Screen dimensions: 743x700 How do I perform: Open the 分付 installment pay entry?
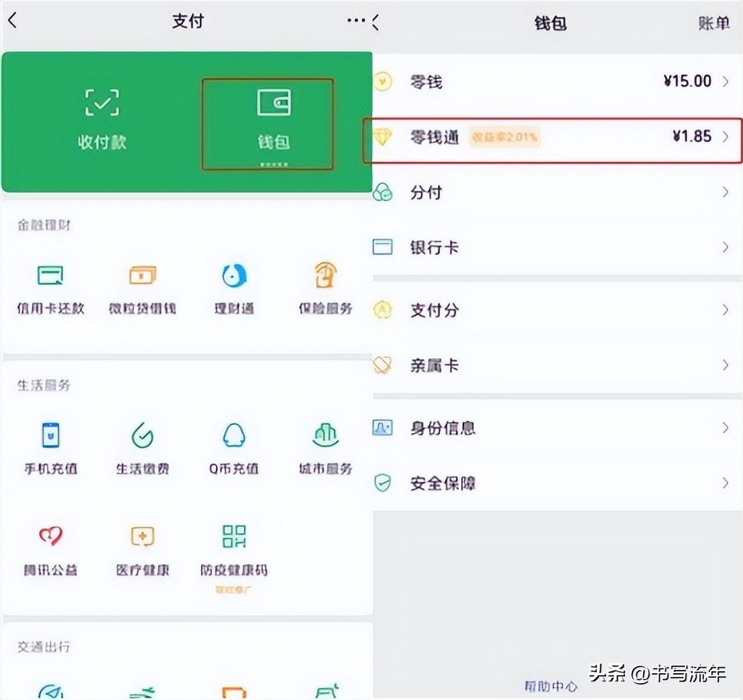[x=550, y=192]
